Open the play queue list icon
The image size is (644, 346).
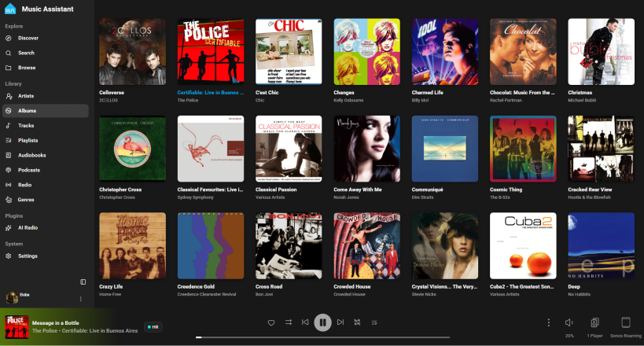point(374,322)
